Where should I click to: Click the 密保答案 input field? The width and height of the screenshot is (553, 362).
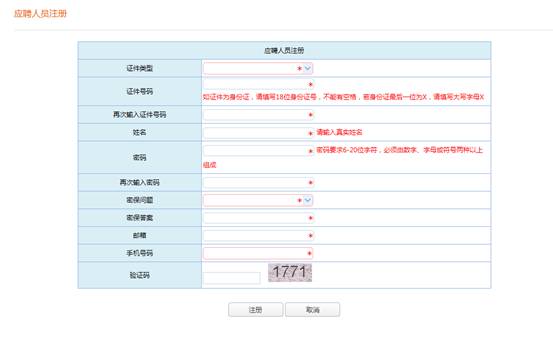click(x=255, y=218)
